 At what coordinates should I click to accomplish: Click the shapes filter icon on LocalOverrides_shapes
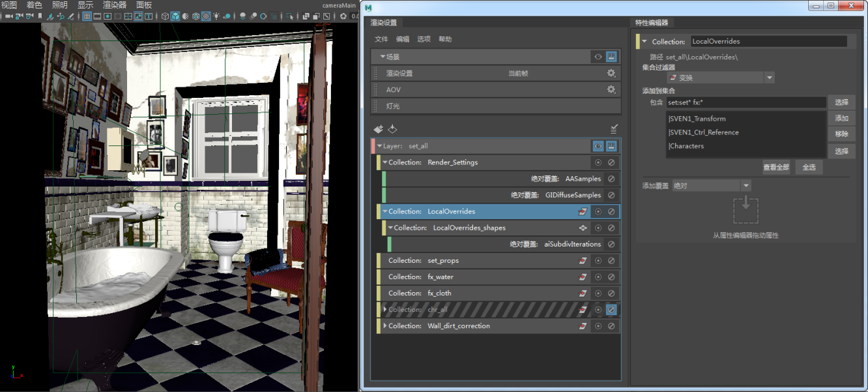click(583, 228)
